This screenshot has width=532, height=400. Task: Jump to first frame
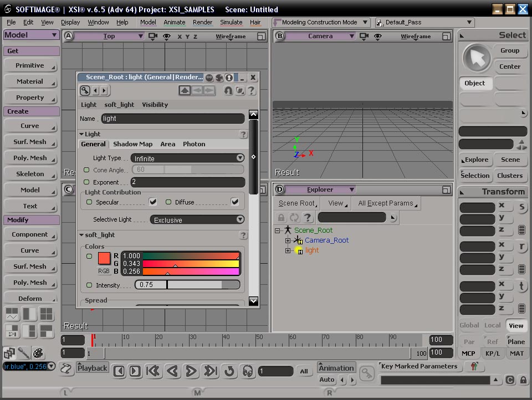tap(153, 371)
